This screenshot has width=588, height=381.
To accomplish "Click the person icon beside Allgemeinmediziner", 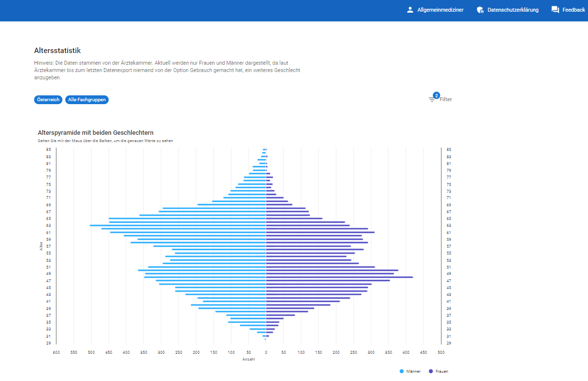I will (410, 10).
